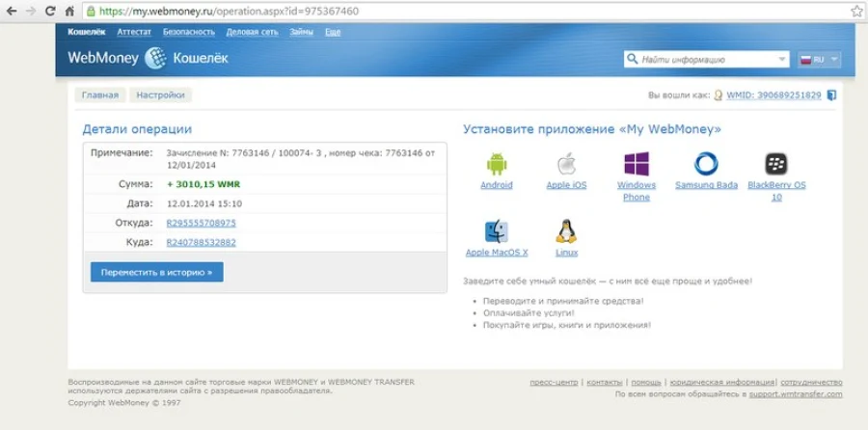Reload the page with refresh icon
The width and height of the screenshot is (868, 430).
pos(50,11)
